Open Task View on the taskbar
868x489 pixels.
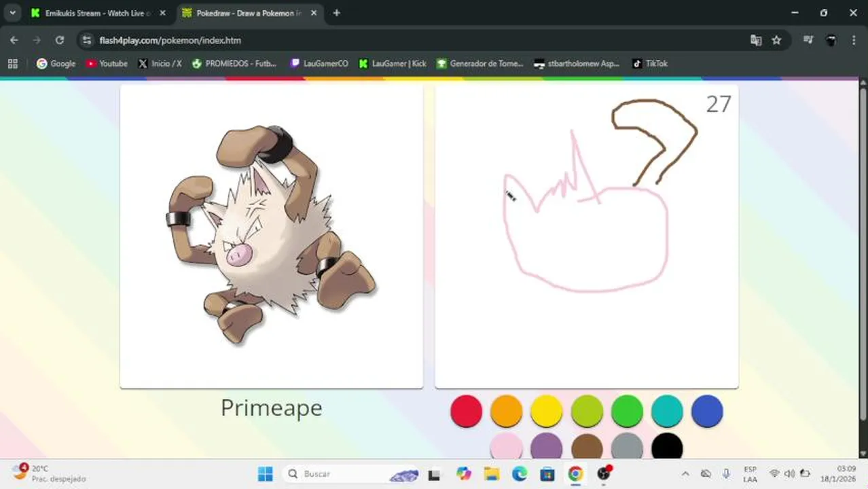point(434,473)
